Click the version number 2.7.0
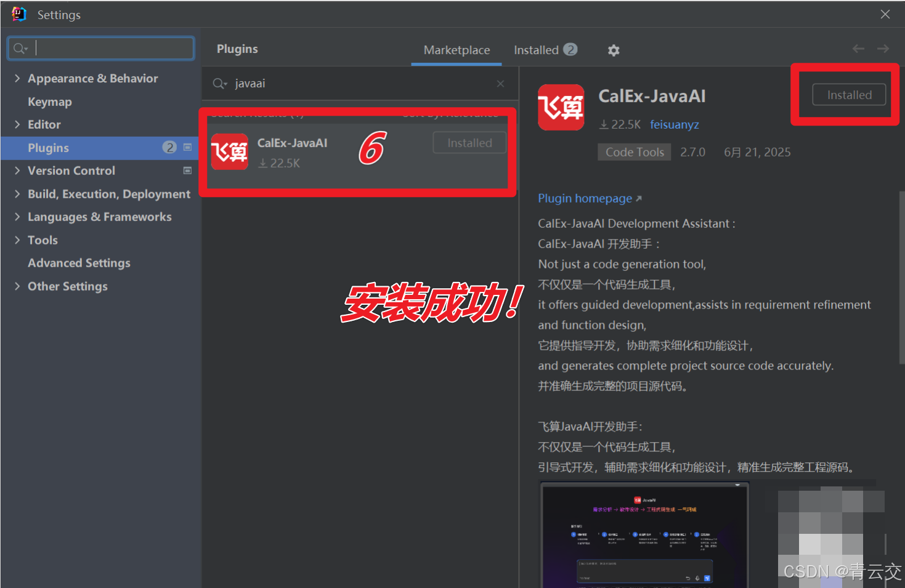Screen dimensions: 905x588 [x=692, y=152]
